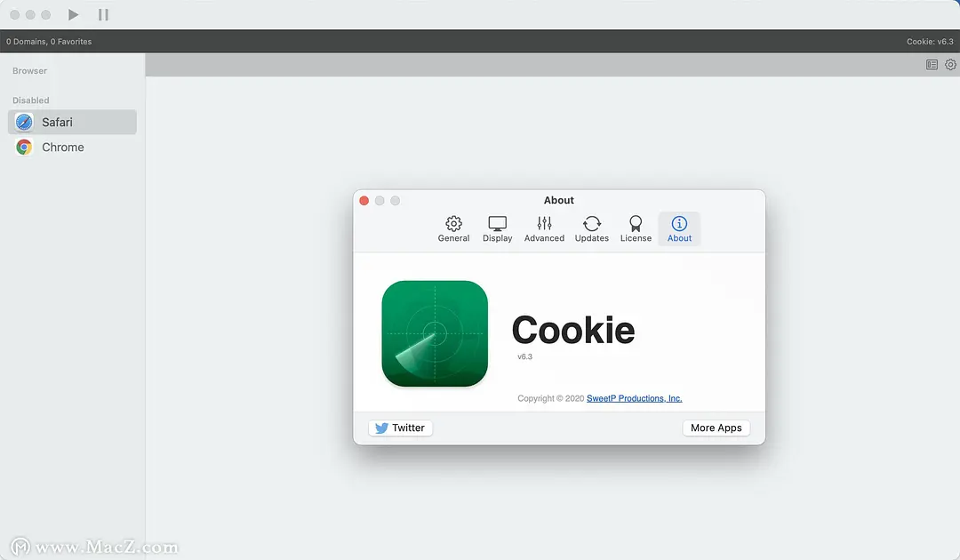Viewport: 960px width, 560px height.
Task: Toggle the list view icon at top right
Action: coord(932,64)
